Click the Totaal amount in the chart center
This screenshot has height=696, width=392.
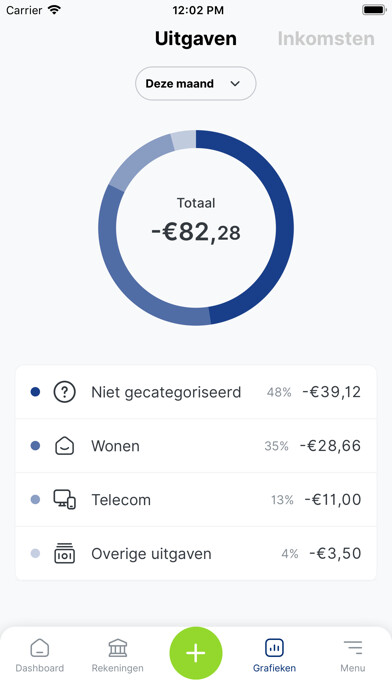point(196,232)
